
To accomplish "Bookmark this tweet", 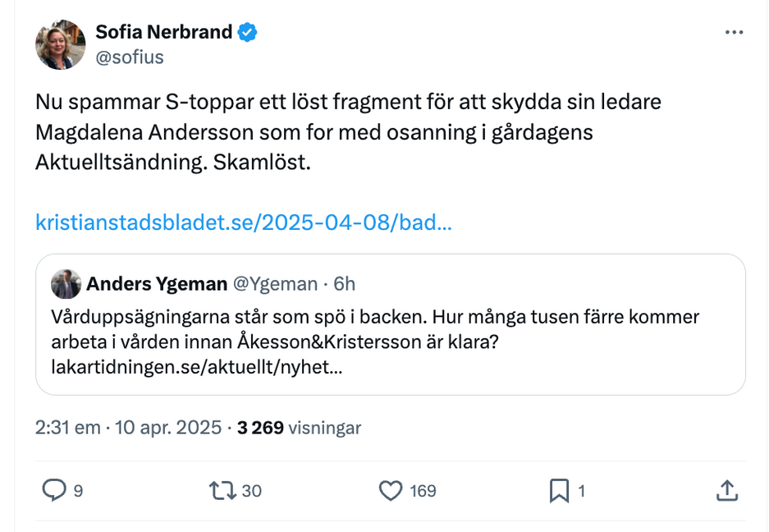I will pyautogui.click(x=559, y=491).
